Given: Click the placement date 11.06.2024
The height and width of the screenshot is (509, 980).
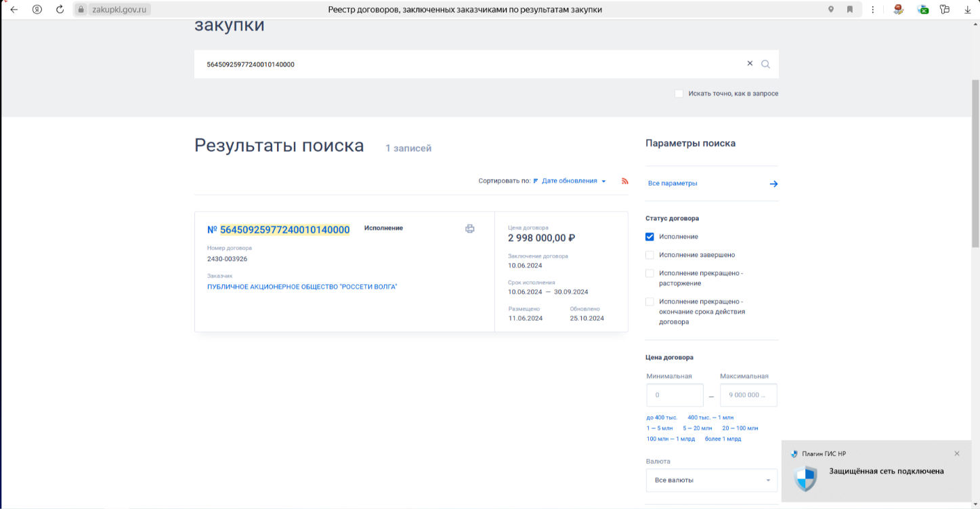Looking at the screenshot, I should (x=526, y=318).
